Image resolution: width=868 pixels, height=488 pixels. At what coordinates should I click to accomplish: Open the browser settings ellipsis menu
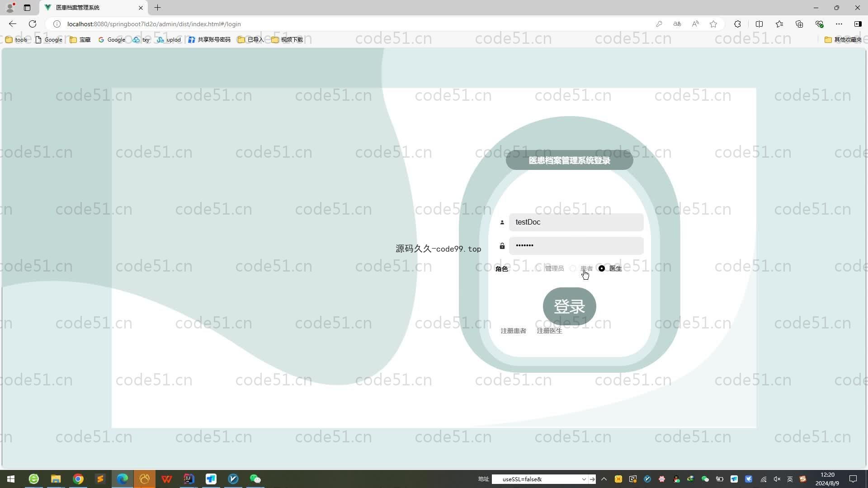pyautogui.click(x=839, y=24)
